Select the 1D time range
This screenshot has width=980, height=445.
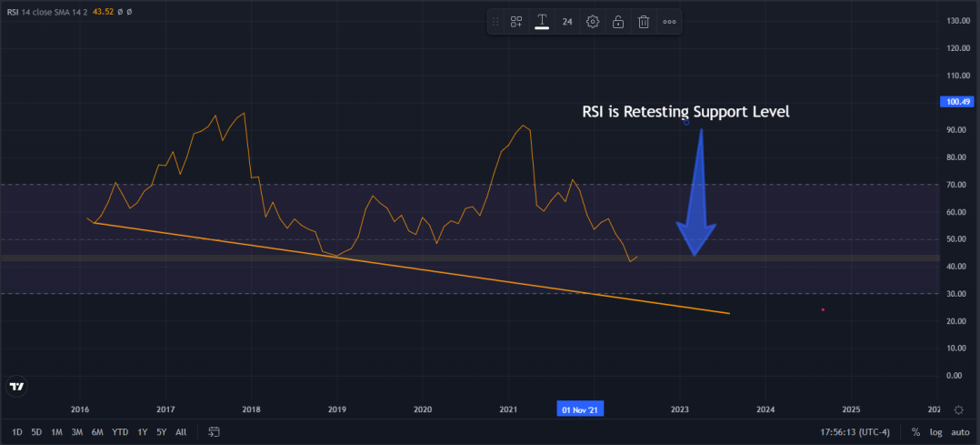17,432
